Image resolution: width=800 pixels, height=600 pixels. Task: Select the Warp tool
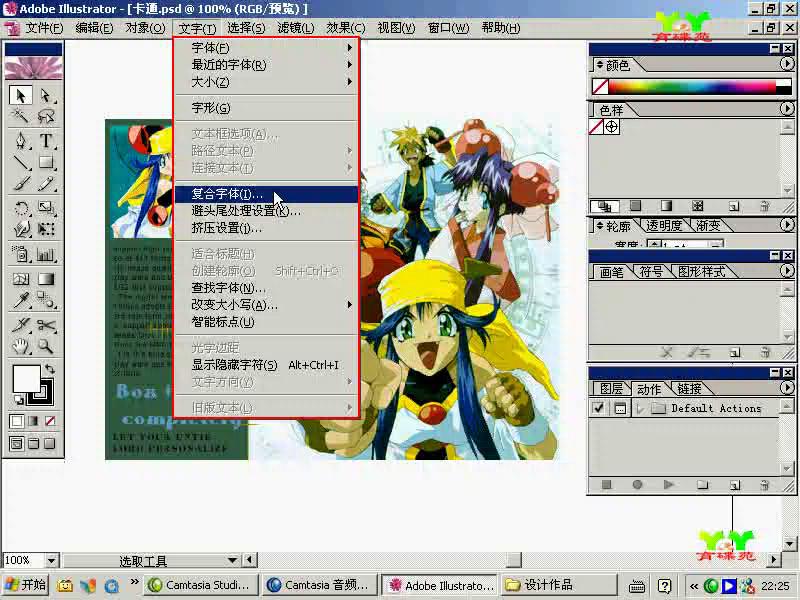[21, 229]
